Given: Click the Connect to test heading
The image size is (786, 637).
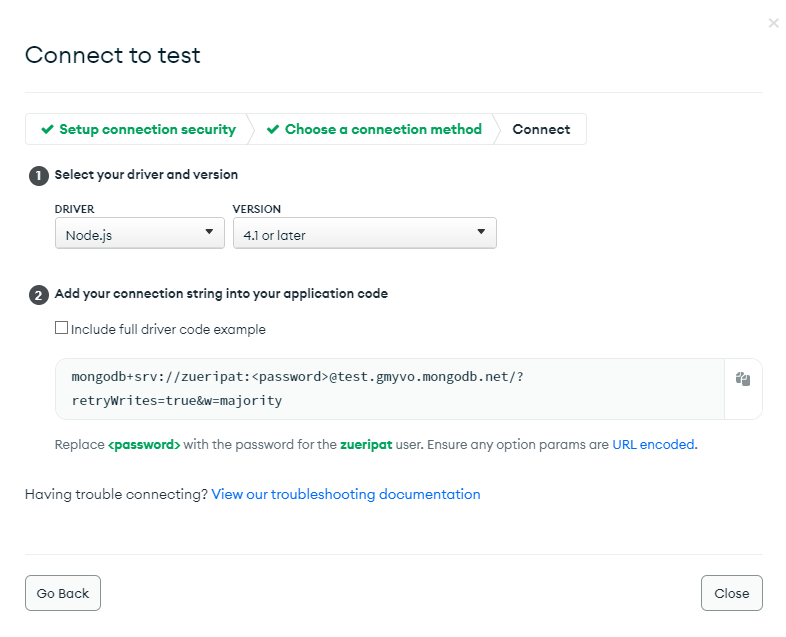Looking at the screenshot, I should [x=113, y=55].
